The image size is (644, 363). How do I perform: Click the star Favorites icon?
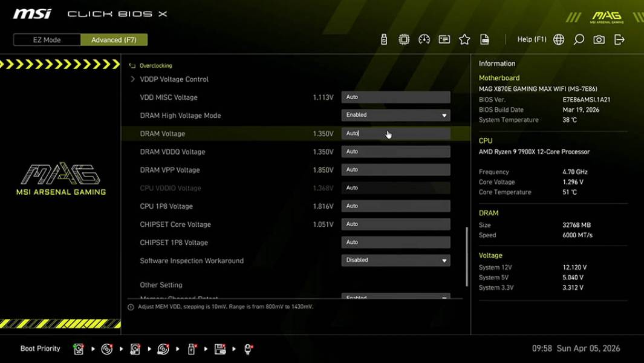coord(464,39)
